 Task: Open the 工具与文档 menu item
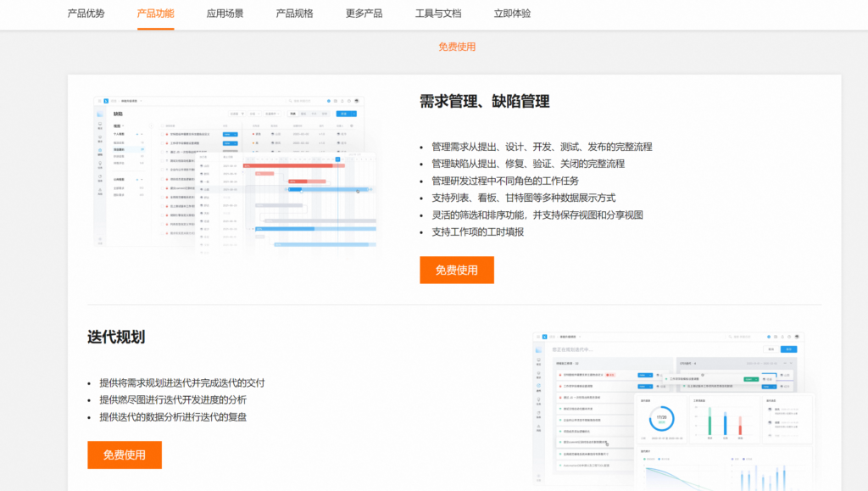(x=435, y=14)
